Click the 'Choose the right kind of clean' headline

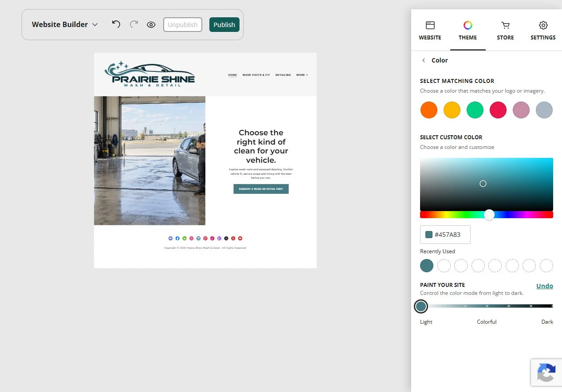[x=261, y=146]
